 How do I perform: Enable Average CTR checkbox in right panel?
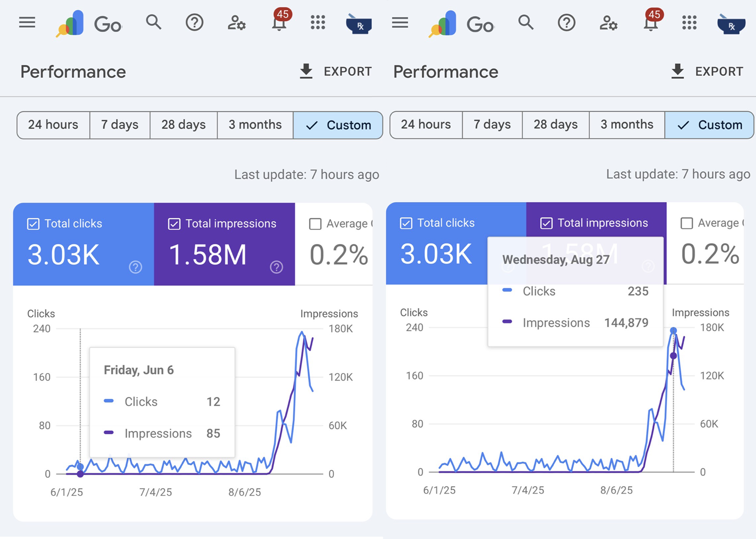pos(686,223)
